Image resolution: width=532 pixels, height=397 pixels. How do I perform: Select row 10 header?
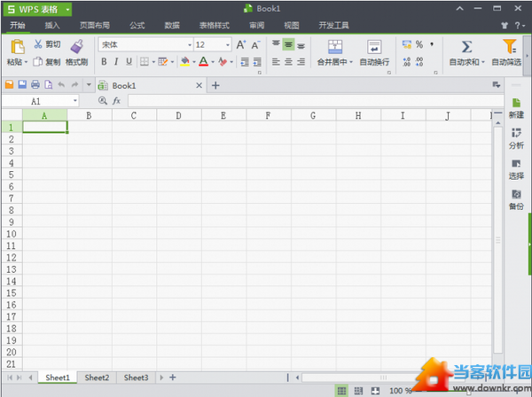[12, 234]
